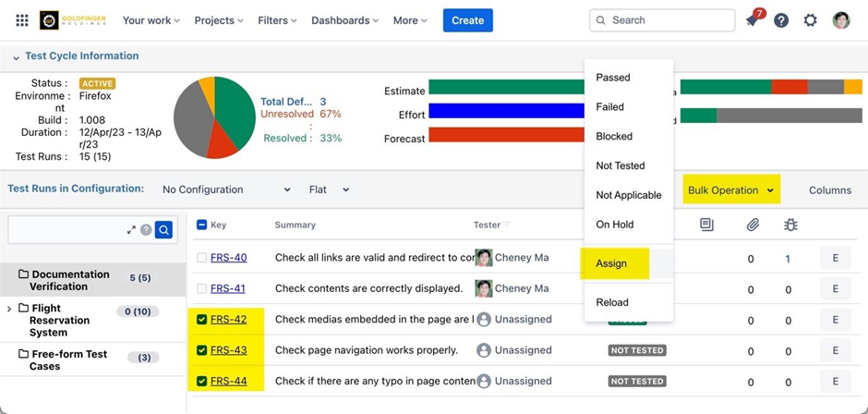Screen dimensions: 868x414
Task: Select Failed in the status menu
Action: (609, 107)
